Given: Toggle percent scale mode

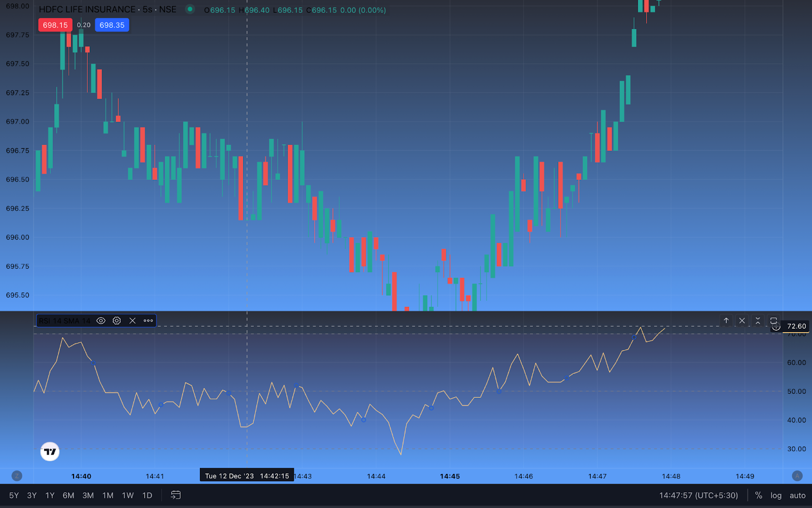Looking at the screenshot, I should coord(759,495).
